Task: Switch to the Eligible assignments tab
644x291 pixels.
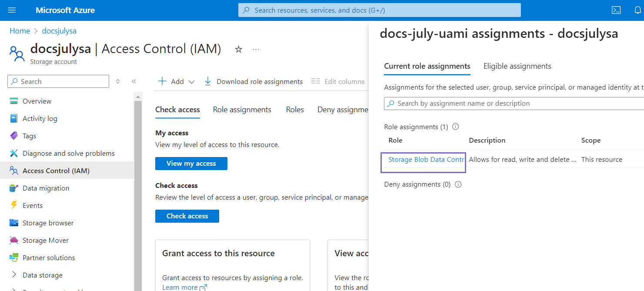Action: tap(517, 66)
